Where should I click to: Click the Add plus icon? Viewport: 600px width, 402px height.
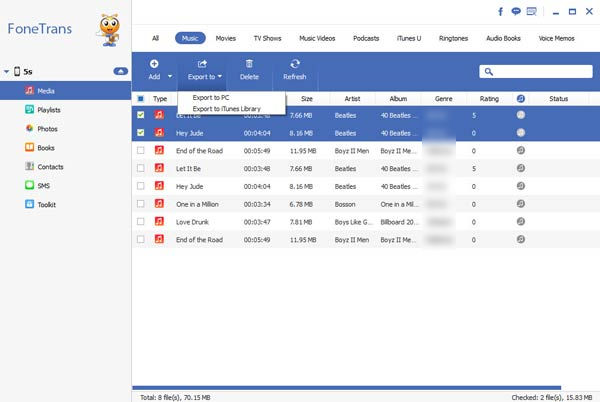pyautogui.click(x=154, y=63)
